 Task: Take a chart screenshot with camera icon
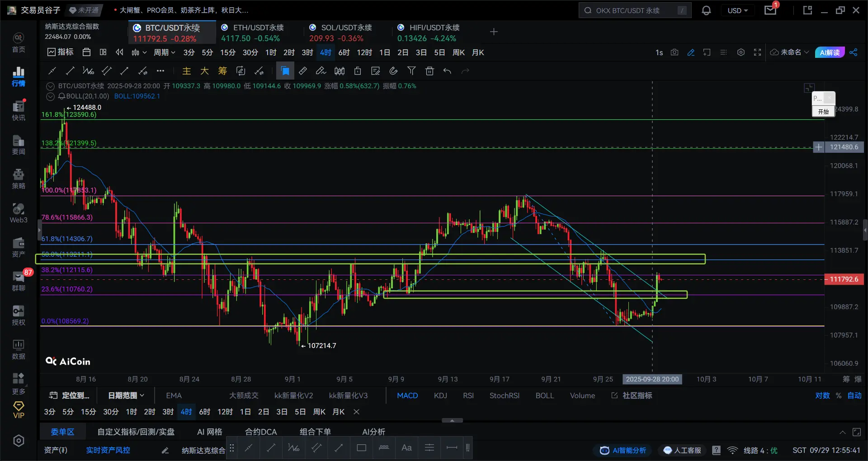pyautogui.click(x=675, y=52)
